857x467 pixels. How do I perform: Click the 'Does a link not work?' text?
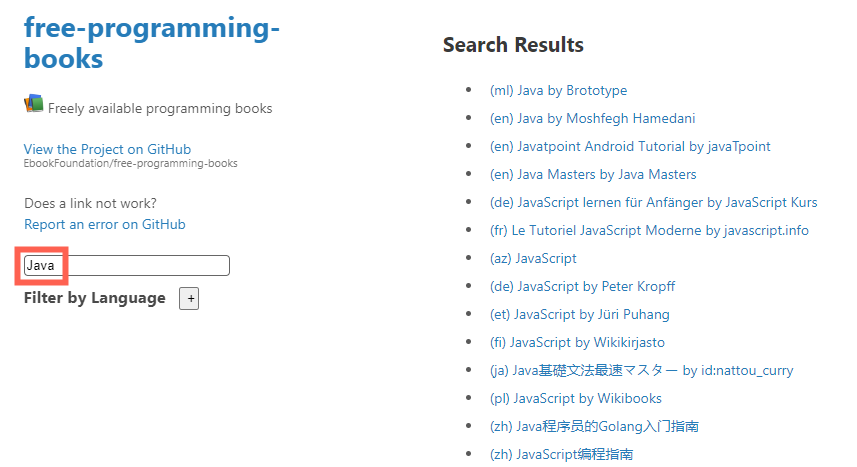[90, 203]
